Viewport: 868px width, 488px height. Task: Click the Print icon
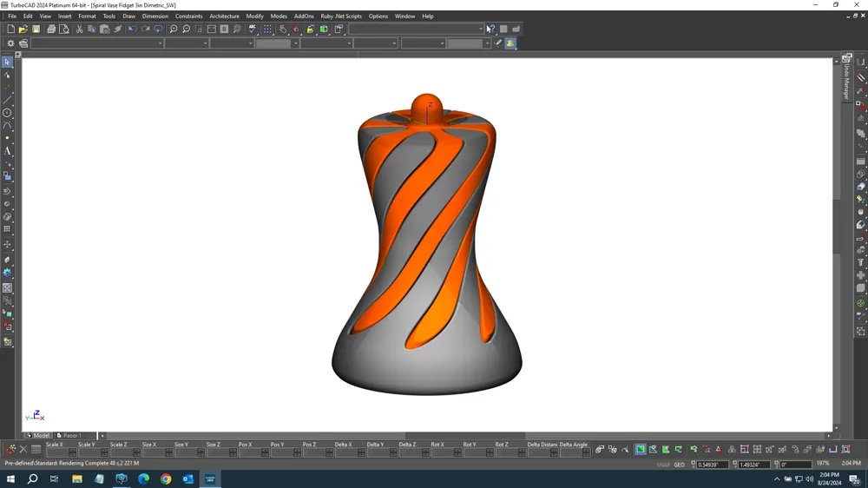click(51, 30)
